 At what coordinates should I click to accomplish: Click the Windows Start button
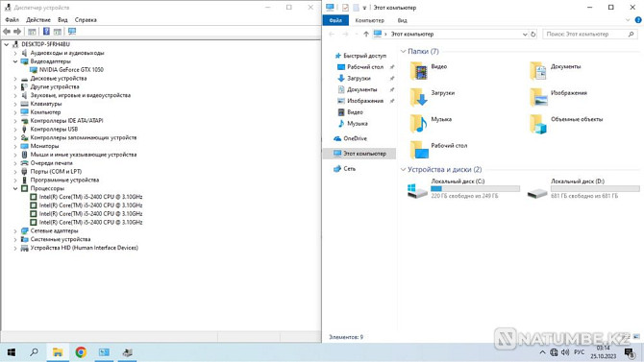(12, 352)
